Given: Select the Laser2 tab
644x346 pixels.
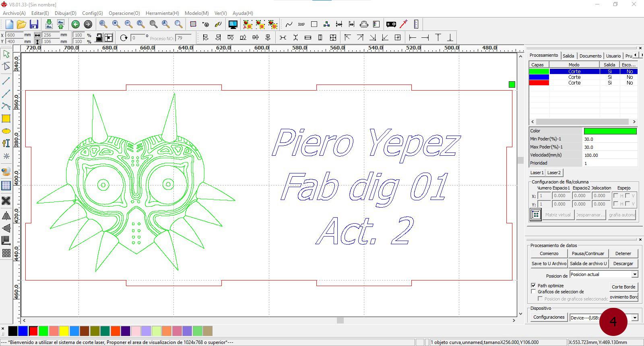Looking at the screenshot, I should point(554,173).
